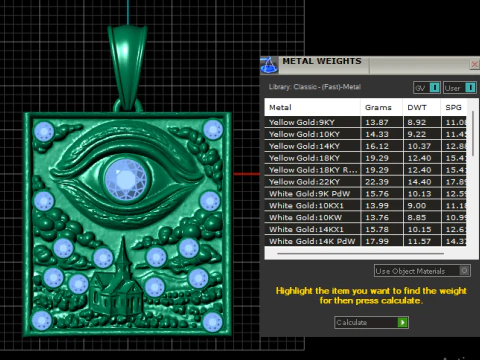This screenshot has height=360, width=480.
Task: Click the SPG column header
Action: pyautogui.click(x=454, y=107)
